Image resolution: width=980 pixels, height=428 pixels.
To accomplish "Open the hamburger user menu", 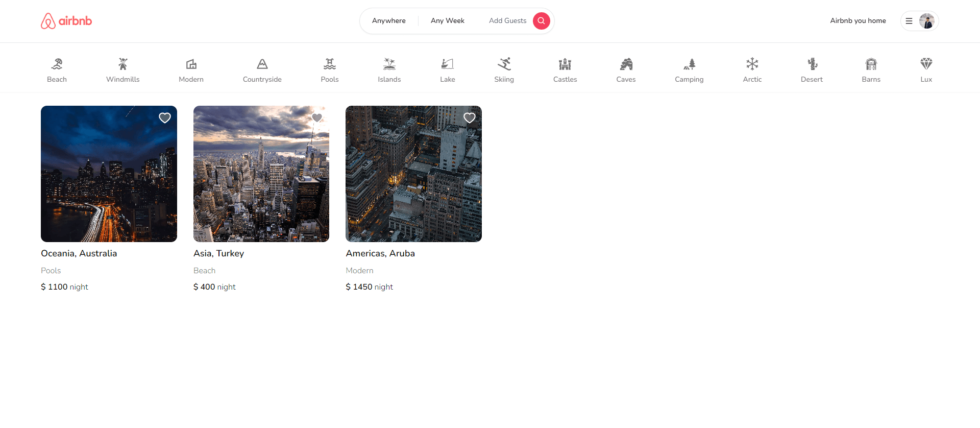I will coord(909,21).
